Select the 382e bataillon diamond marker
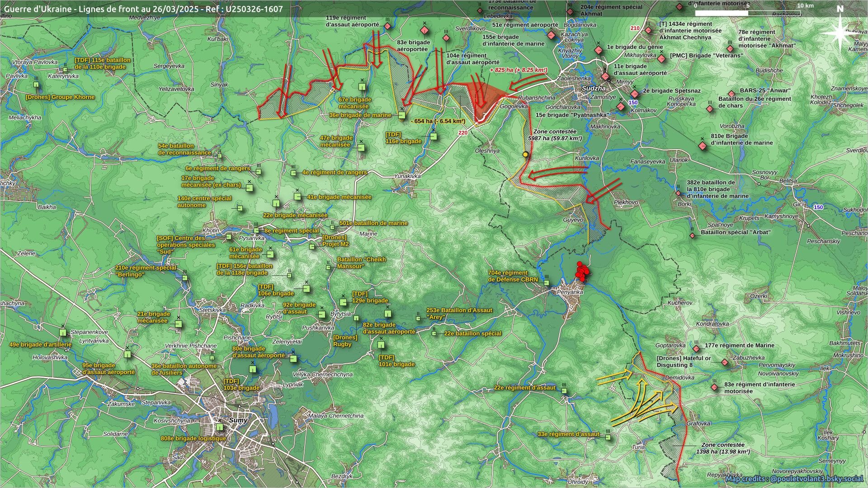 (x=678, y=193)
